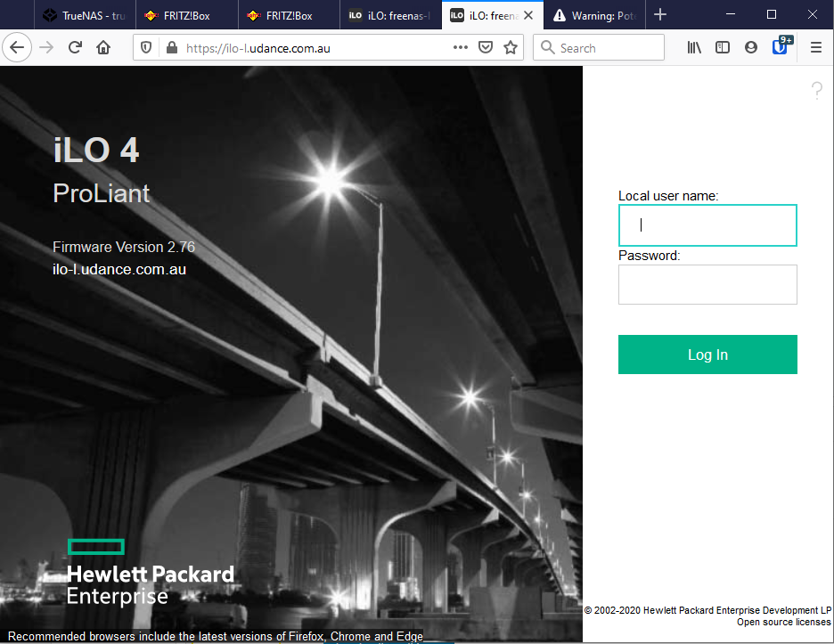This screenshot has width=834, height=644.
Task: Switch to the inactive iLO: freenas tab
Action: coord(391,15)
